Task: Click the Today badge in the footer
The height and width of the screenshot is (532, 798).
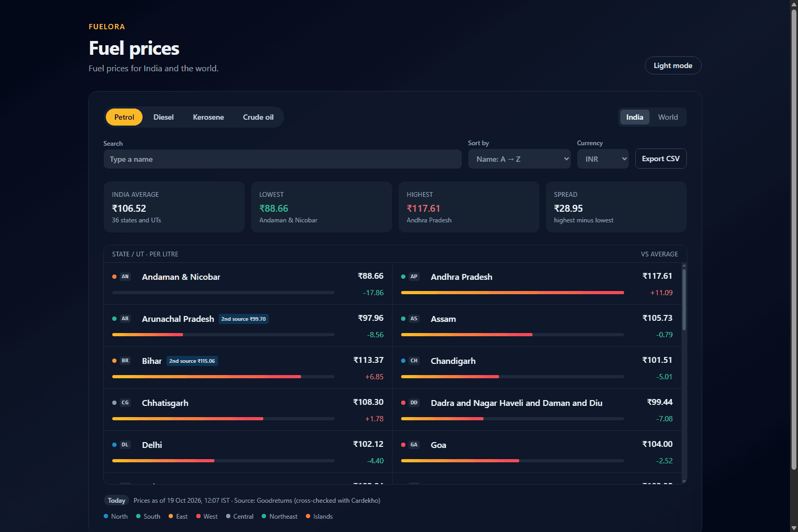Action: (x=117, y=501)
